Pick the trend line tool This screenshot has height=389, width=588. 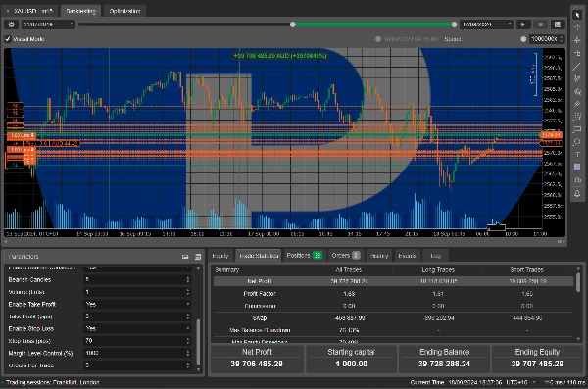click(577, 66)
